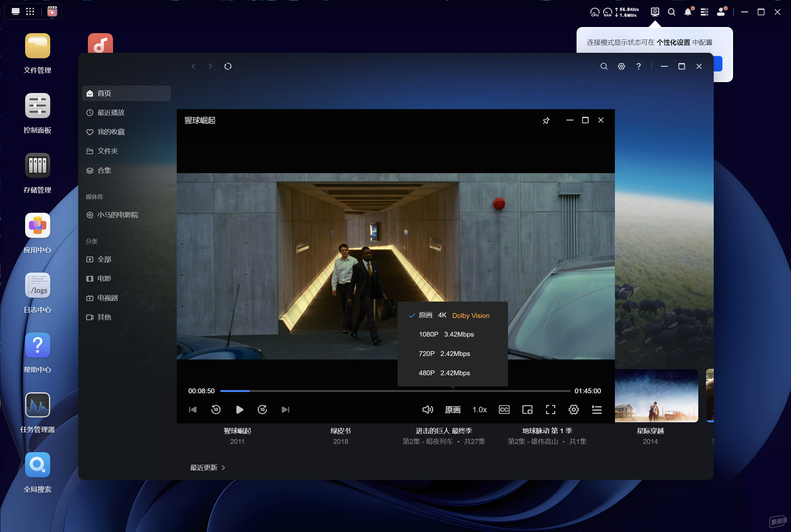791x532 pixels.
Task: Open the 星际穿越 movie thumbnail
Action: tap(656, 395)
